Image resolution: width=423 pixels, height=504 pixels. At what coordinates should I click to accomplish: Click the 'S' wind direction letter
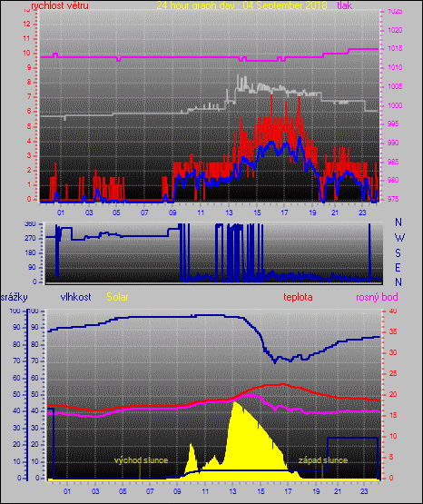click(x=398, y=253)
